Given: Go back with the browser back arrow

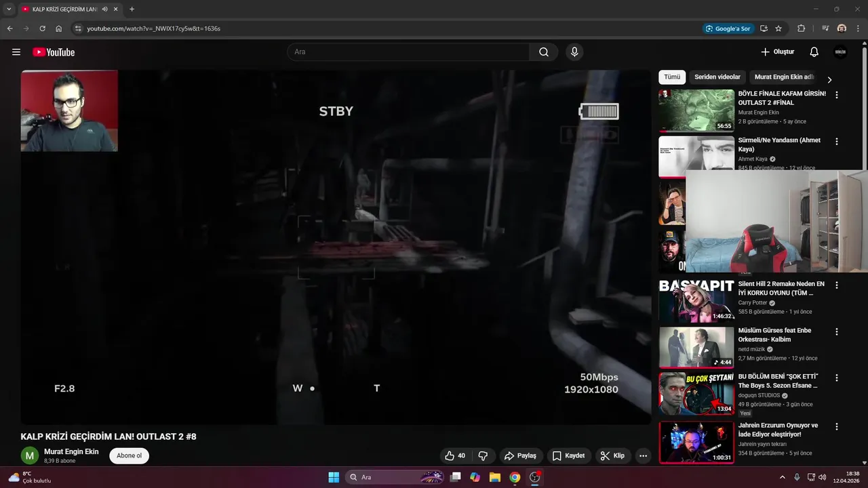Looking at the screenshot, I should click(x=9, y=28).
